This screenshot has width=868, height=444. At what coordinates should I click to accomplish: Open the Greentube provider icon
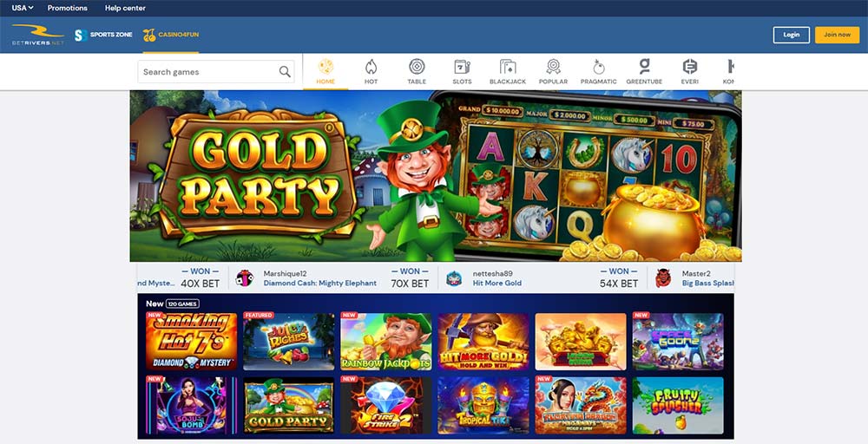tap(644, 67)
